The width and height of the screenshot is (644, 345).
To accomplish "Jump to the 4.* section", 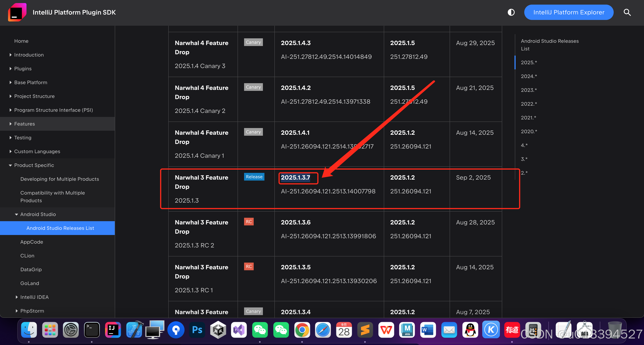I will coord(524,145).
